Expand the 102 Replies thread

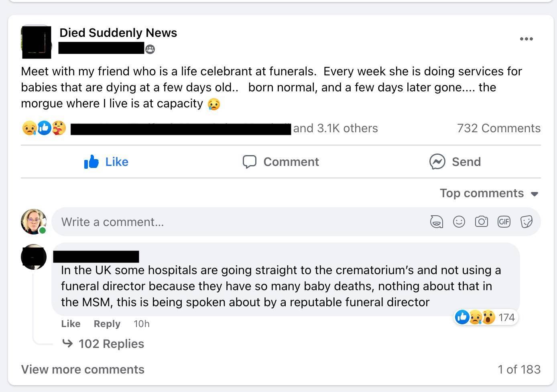(x=111, y=344)
